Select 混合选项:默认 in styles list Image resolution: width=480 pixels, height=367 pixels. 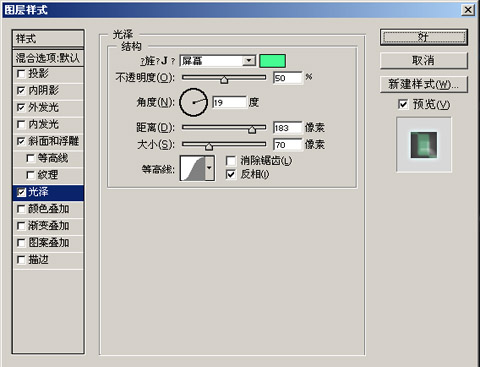pyautogui.click(x=48, y=58)
